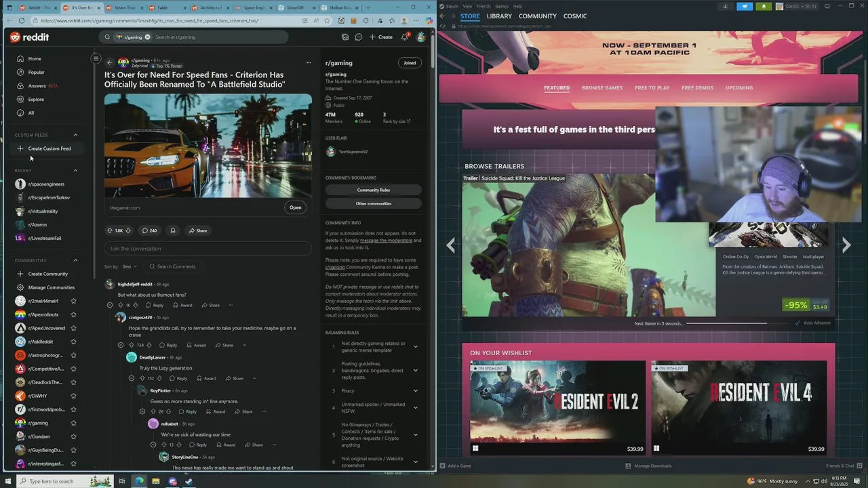Select FREE TO PLAY in Steam fest nav

[652, 87]
